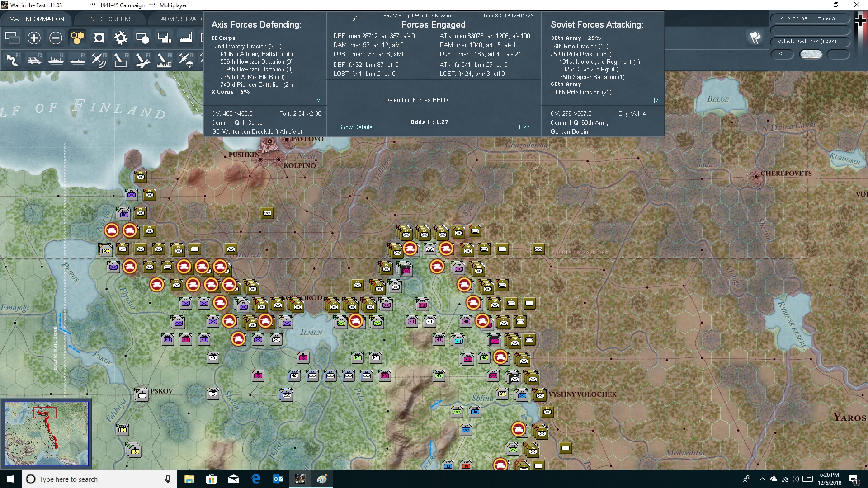The width and height of the screenshot is (868, 488).
Task: Click the overlapping windows icon
Action: [x=12, y=38]
